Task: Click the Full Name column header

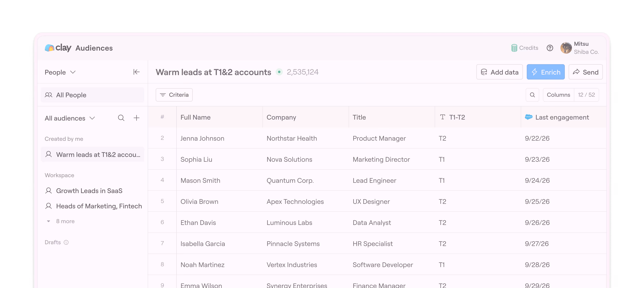Action: pos(219,117)
